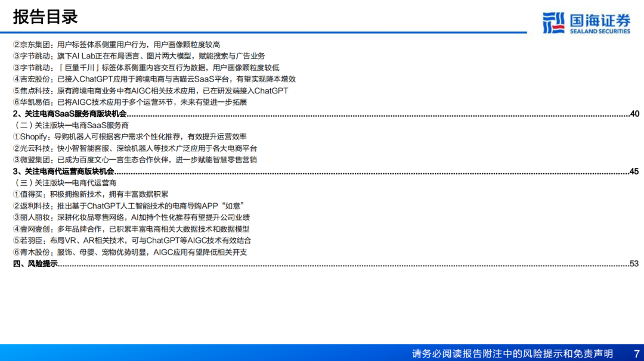The width and height of the screenshot is (644, 361).
Task: Click page number 53
Action: pos(634,264)
